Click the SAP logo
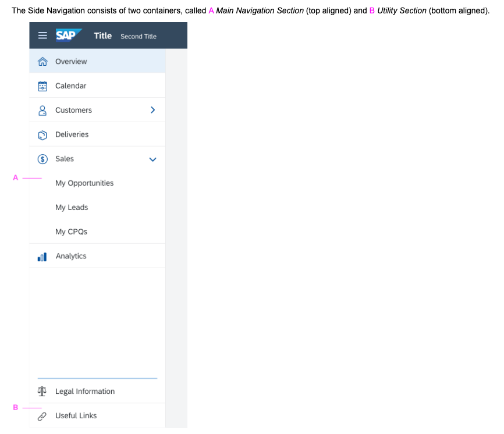The width and height of the screenshot is (504, 434). pos(68,35)
